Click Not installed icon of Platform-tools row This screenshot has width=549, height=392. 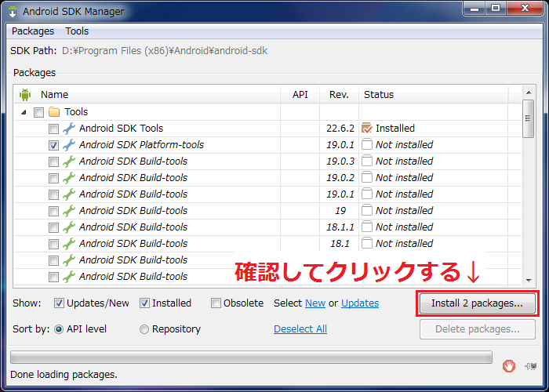point(366,144)
